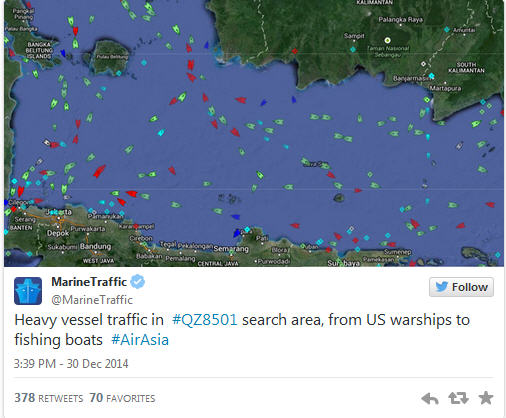This screenshot has width=506, height=418.
Task: Open the @MarineTraffic handle
Action: click(92, 300)
